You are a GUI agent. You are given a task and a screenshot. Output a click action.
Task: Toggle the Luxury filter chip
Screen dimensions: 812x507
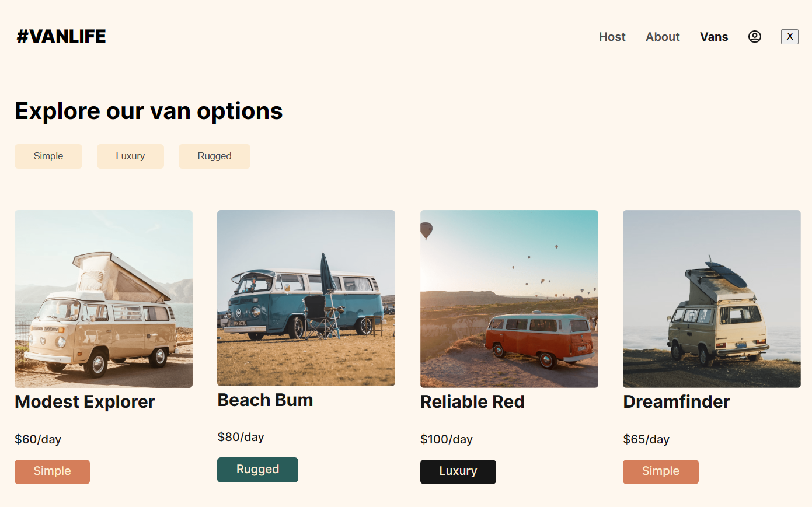click(x=130, y=156)
